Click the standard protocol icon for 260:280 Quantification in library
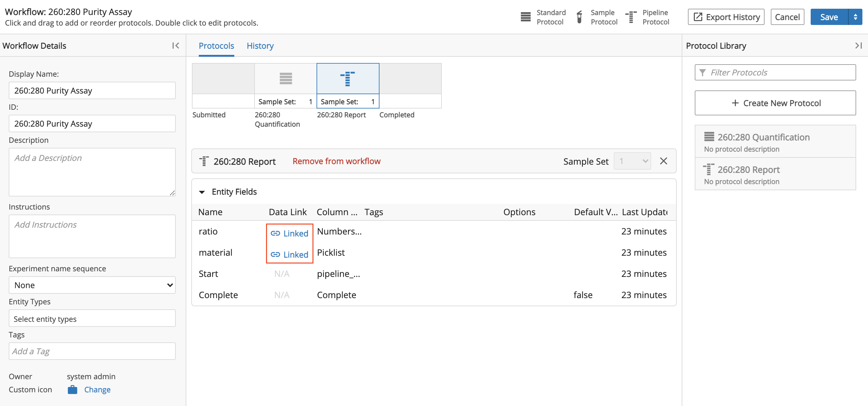Viewport: 868px width, 406px height. (x=709, y=137)
